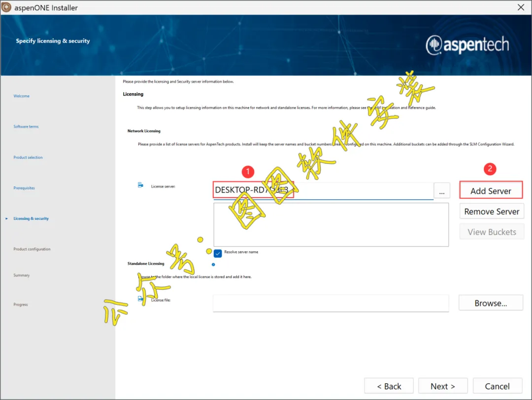Cancel the installer
The width and height of the screenshot is (532, 400).
click(x=497, y=386)
